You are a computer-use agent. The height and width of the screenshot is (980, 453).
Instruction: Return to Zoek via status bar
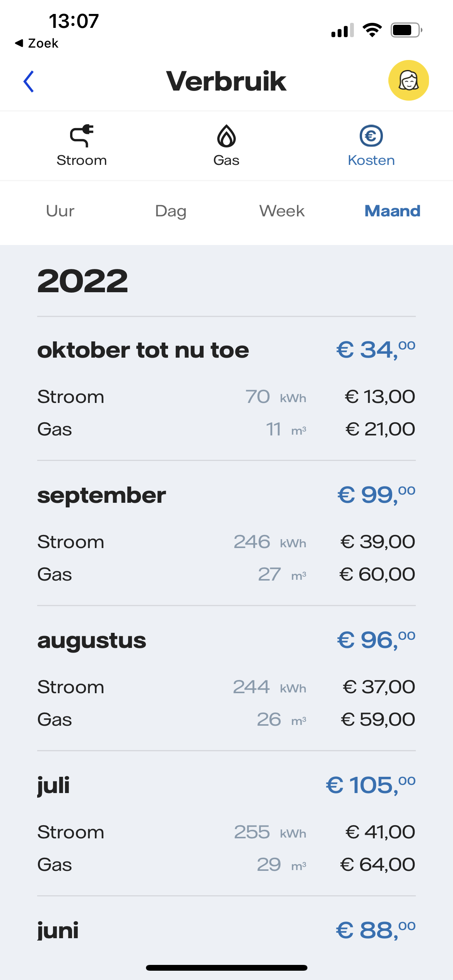tap(37, 43)
